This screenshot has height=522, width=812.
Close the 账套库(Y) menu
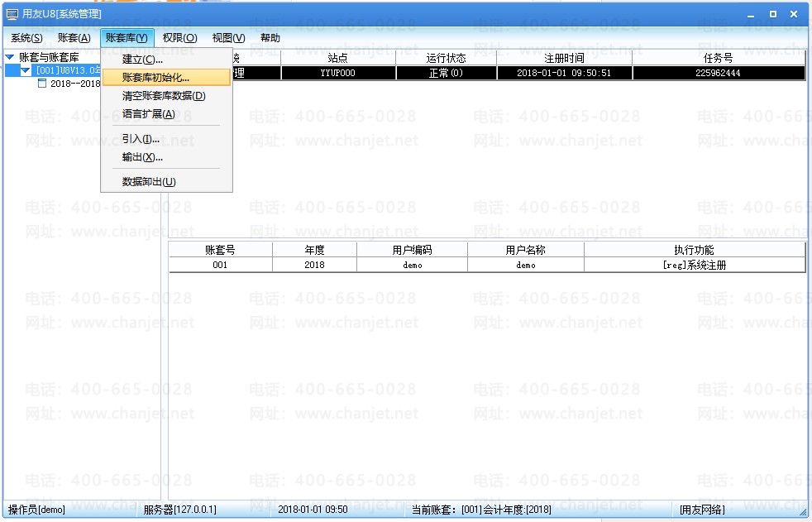click(127, 38)
